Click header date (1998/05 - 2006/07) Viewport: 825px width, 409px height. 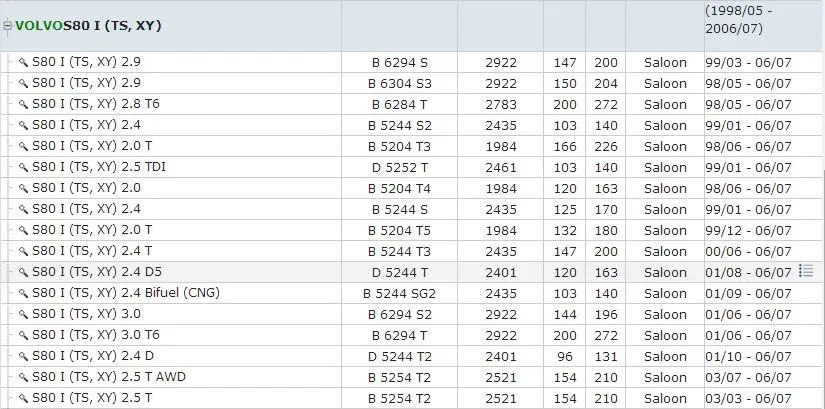click(x=739, y=20)
